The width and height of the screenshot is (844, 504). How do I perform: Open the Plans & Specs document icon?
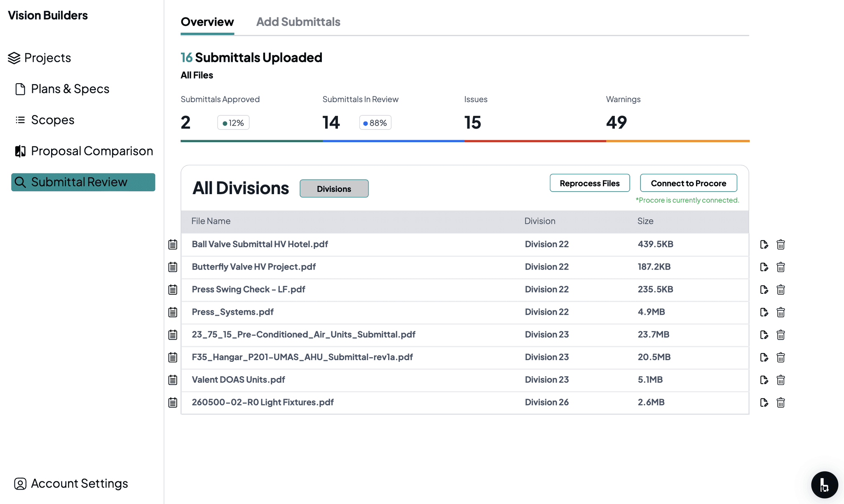click(20, 89)
